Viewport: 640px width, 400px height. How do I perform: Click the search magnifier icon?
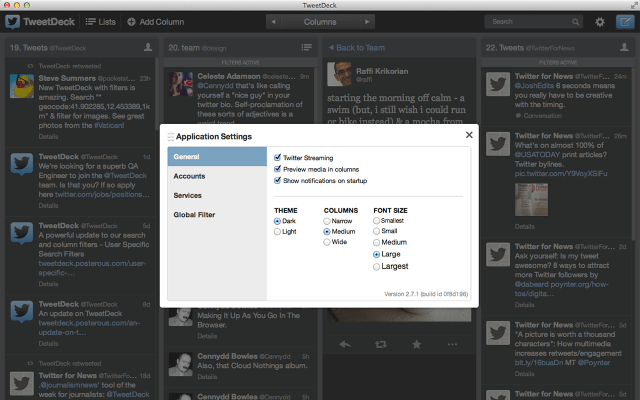(x=575, y=22)
